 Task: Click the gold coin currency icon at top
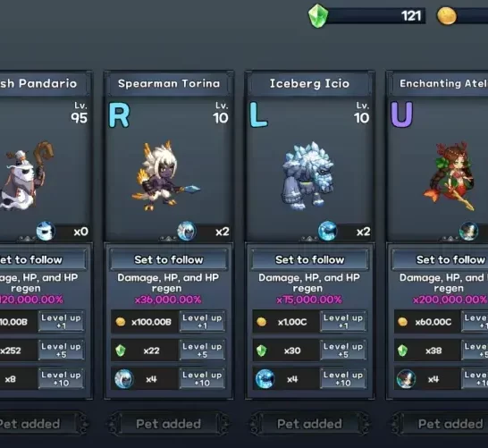(447, 16)
